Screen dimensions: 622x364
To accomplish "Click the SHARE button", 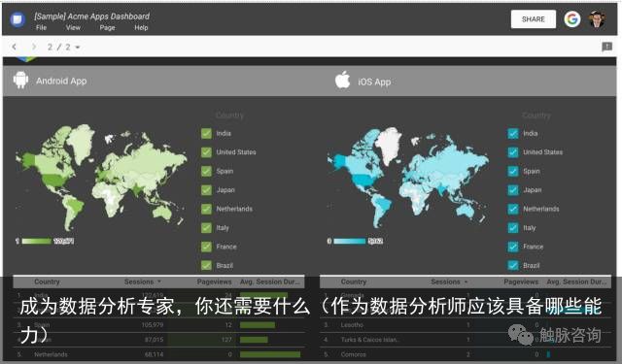I will click(534, 19).
